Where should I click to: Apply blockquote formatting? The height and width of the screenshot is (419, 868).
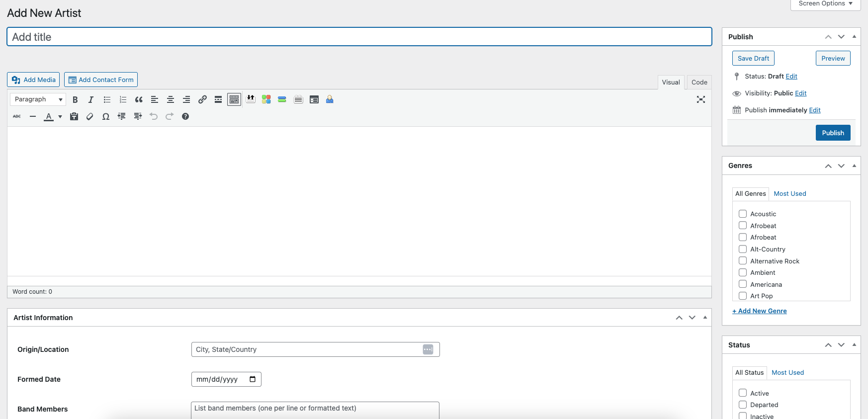click(139, 99)
